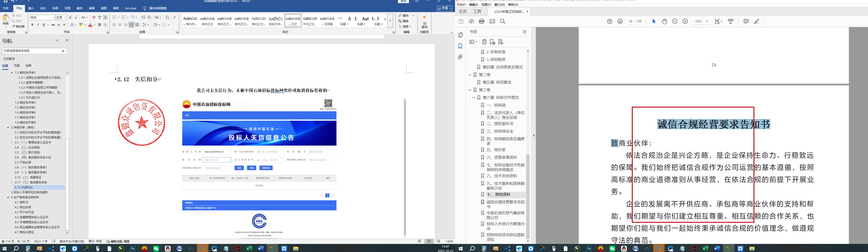Click the highlight pen icon in Acrobat
The image size is (868, 252).
pos(757,22)
